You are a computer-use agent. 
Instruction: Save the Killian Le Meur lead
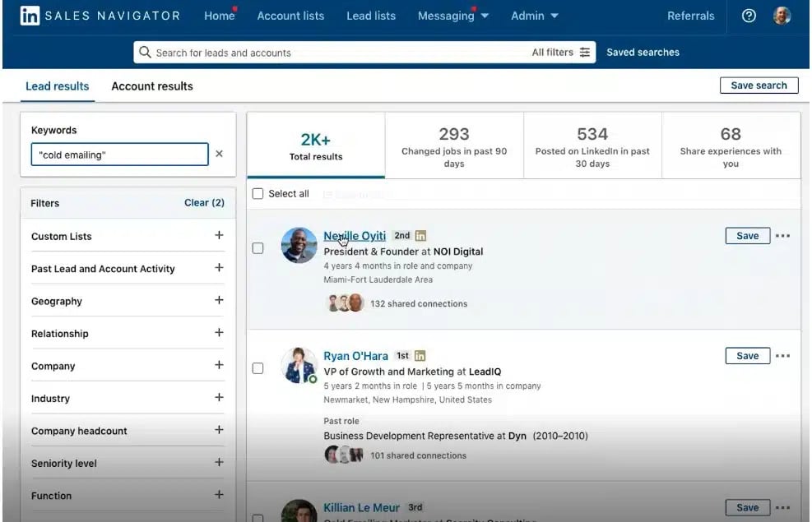pyautogui.click(x=747, y=507)
